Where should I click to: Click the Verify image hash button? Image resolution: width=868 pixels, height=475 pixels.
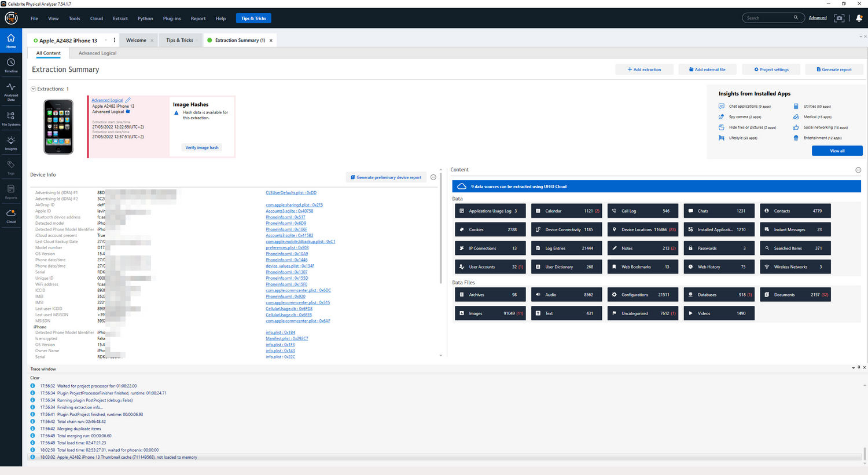202,148
